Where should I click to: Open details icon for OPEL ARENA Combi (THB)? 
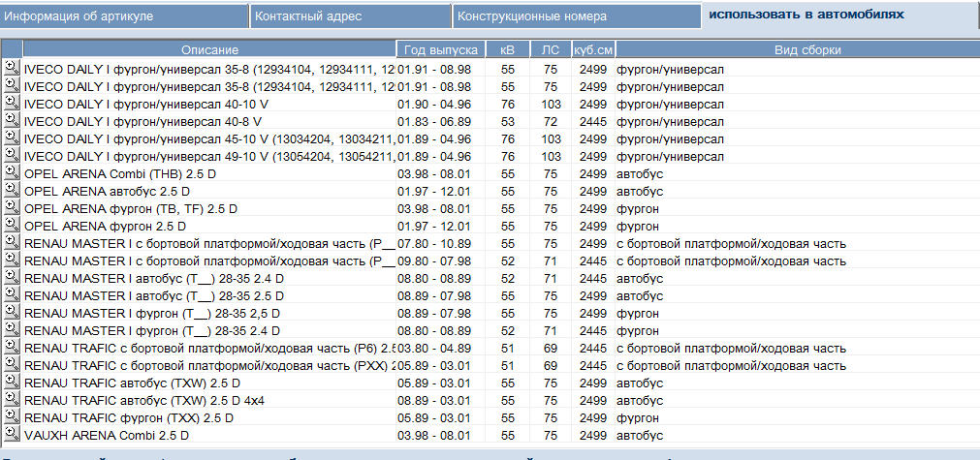(11, 172)
